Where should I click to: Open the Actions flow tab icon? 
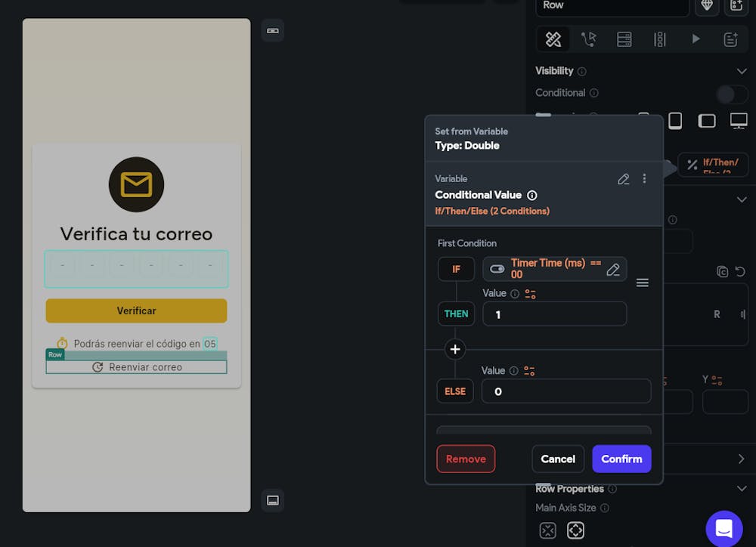tap(588, 39)
